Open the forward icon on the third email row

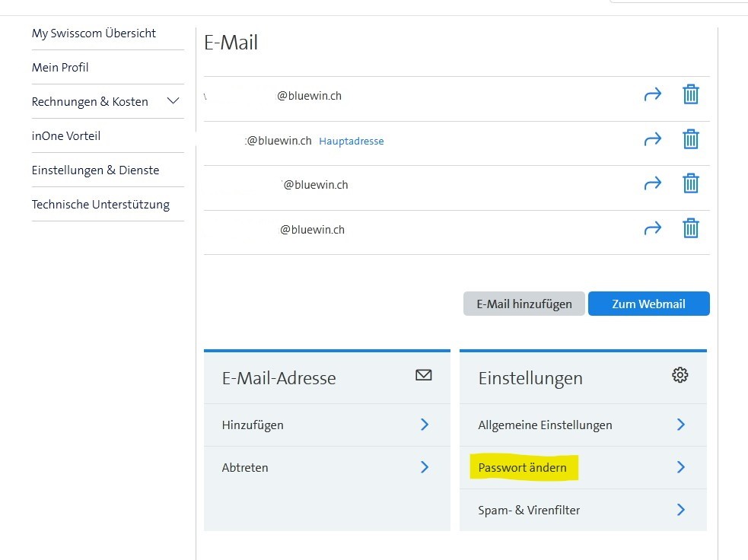tap(653, 183)
